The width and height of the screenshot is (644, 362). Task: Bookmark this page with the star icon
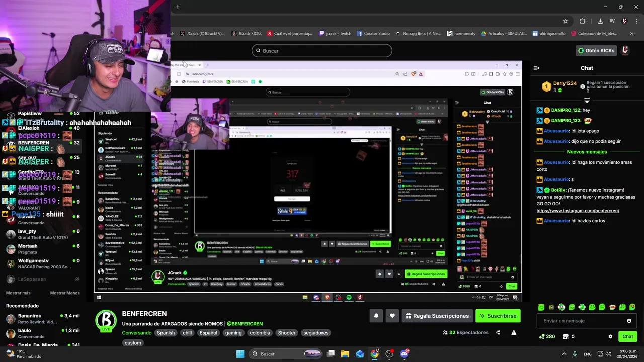point(566,21)
